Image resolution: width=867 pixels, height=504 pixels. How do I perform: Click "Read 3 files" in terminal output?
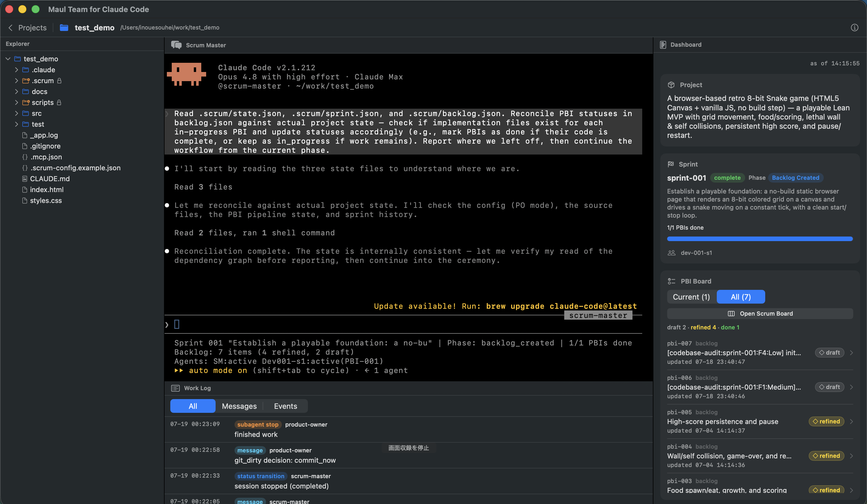click(x=203, y=187)
